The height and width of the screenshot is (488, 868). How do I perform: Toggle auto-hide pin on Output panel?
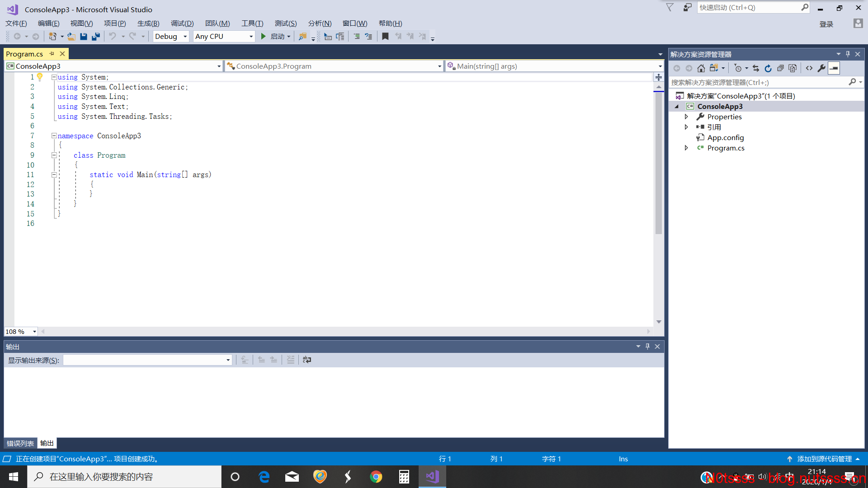point(647,347)
